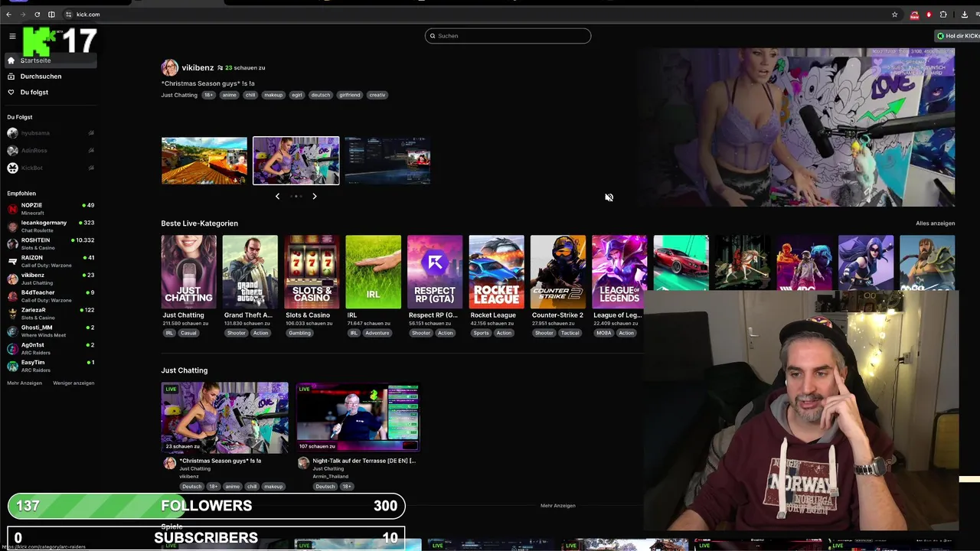Expand sidebar list with Mehr Anzeigen
The image size is (980, 551).
click(24, 383)
